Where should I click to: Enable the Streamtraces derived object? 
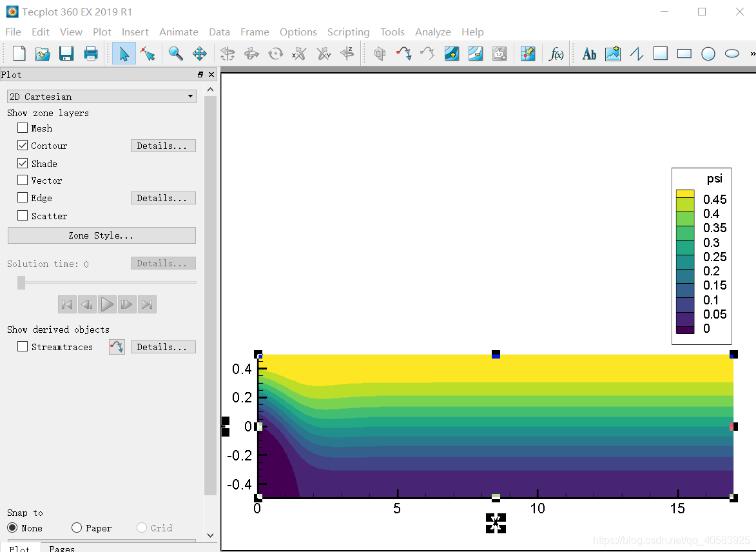click(22, 346)
